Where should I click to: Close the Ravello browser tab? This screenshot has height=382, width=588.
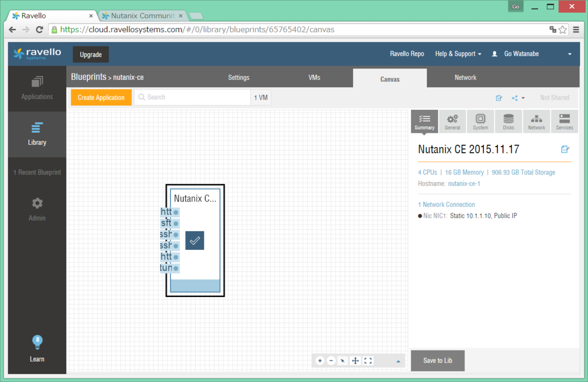91,16
